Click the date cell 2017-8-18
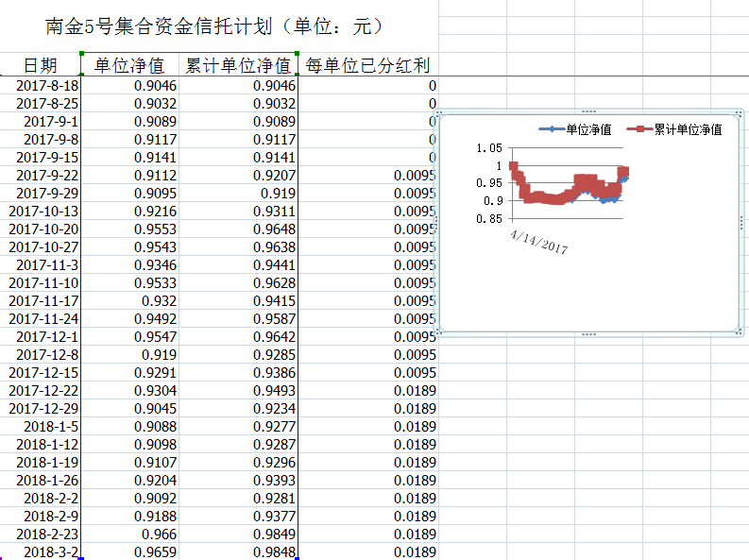The width and height of the screenshot is (749, 560). pos(47,86)
